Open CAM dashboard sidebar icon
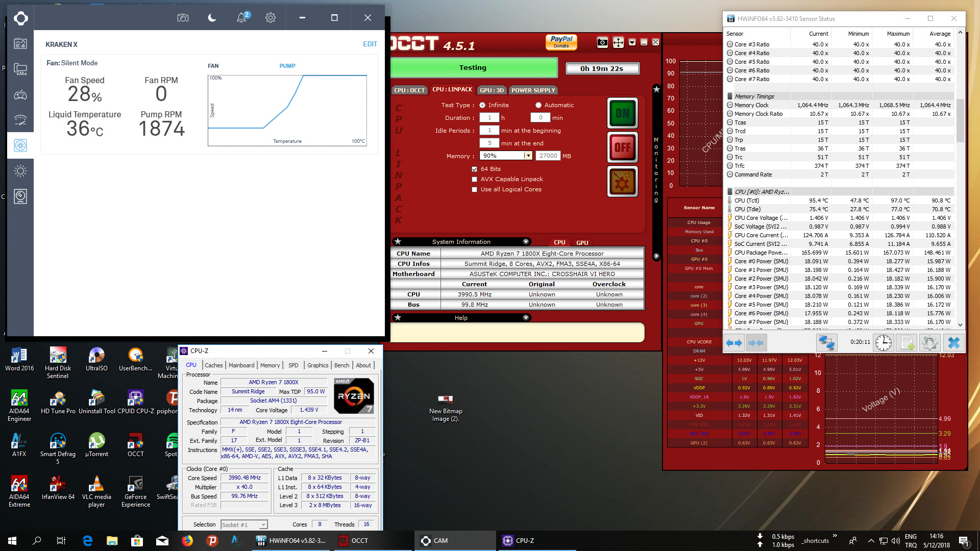The width and height of the screenshot is (980, 551). [x=20, y=44]
